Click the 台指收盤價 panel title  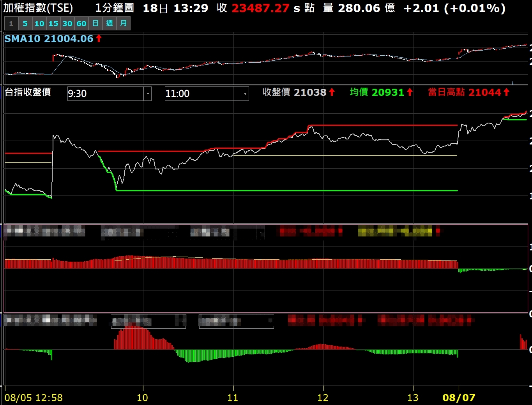28,92
